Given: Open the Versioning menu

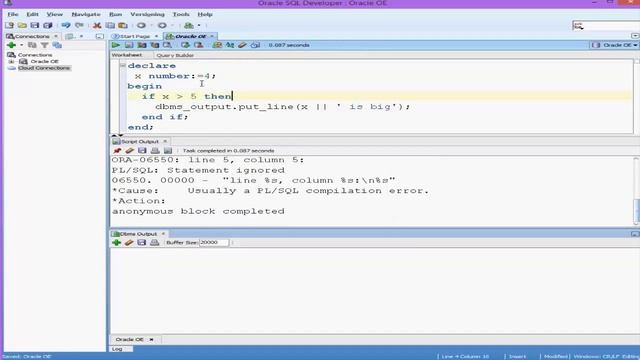Looking at the screenshot, I should coord(147,14).
